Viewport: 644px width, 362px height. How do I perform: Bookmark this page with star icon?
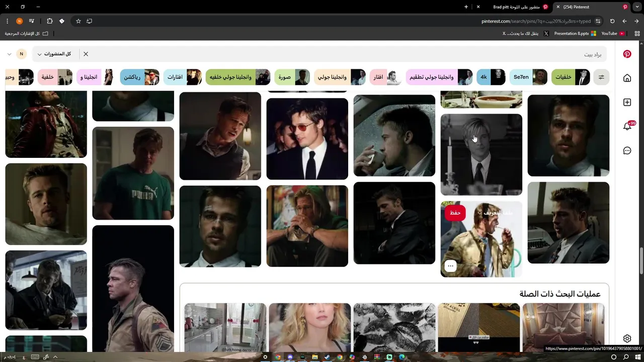pos(78,21)
